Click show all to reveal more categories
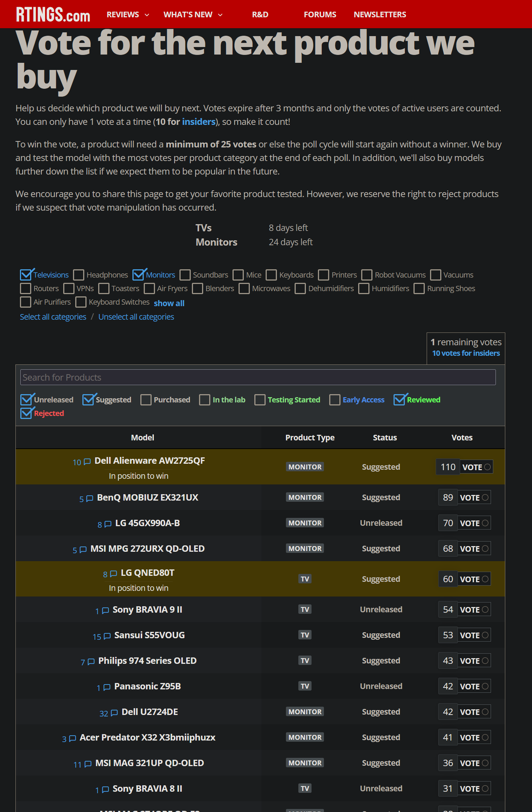The width and height of the screenshot is (532, 812). 169,303
